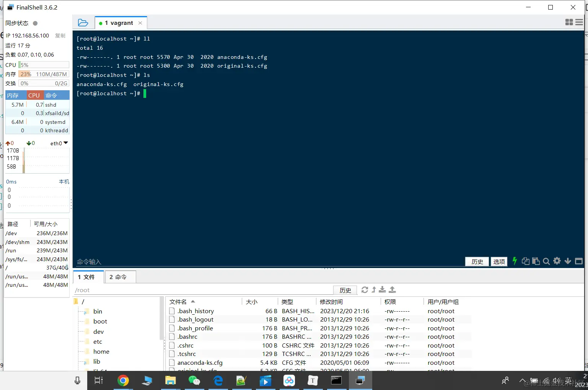Click the copy icon in terminal toolbar
The image size is (588, 390).
[x=526, y=261]
